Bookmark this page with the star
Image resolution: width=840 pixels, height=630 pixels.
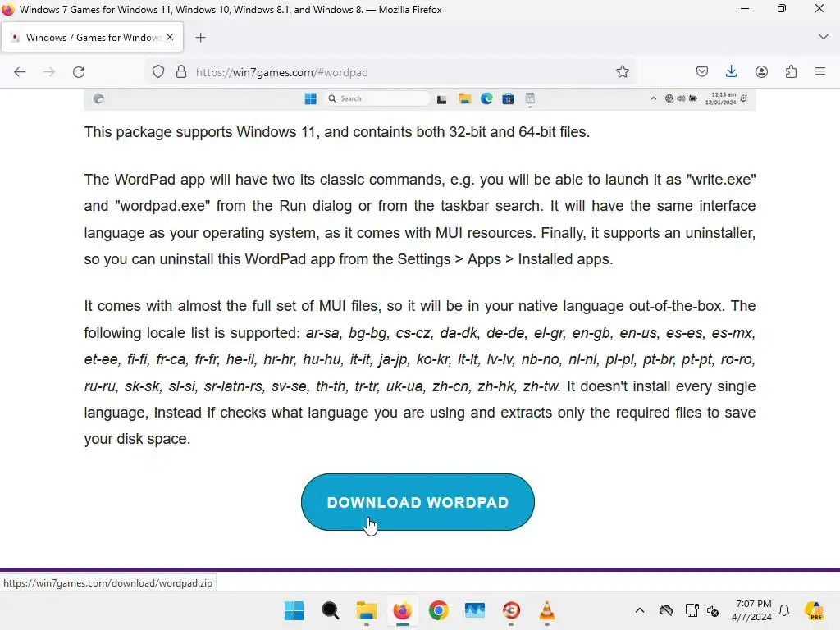click(x=622, y=72)
